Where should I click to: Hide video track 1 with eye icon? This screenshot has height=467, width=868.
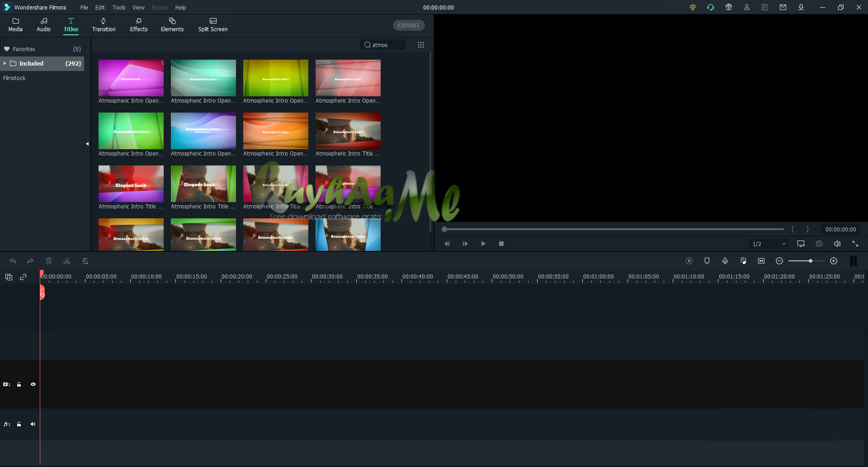click(33, 384)
